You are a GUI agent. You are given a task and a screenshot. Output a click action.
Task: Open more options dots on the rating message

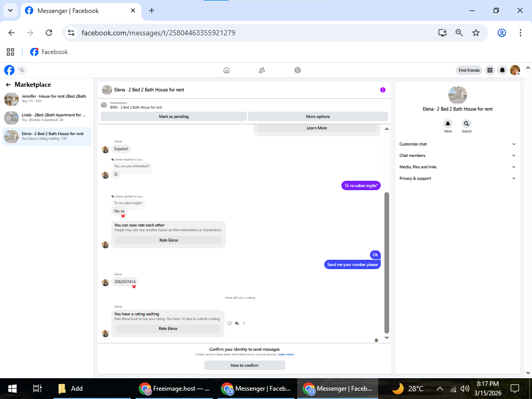pyautogui.click(x=244, y=323)
